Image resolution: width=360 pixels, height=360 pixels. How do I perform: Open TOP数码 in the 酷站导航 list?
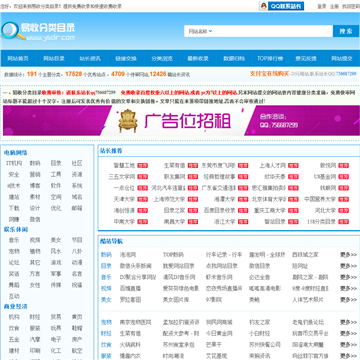[173, 255]
